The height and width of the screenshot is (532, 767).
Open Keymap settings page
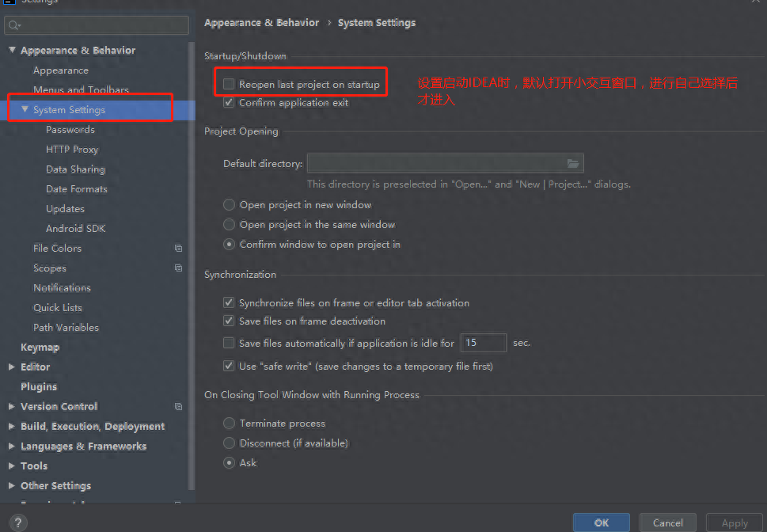(40, 348)
